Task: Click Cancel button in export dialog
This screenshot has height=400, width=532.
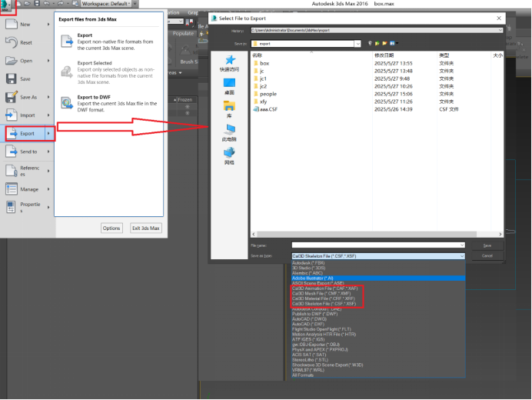Action: pyautogui.click(x=487, y=255)
